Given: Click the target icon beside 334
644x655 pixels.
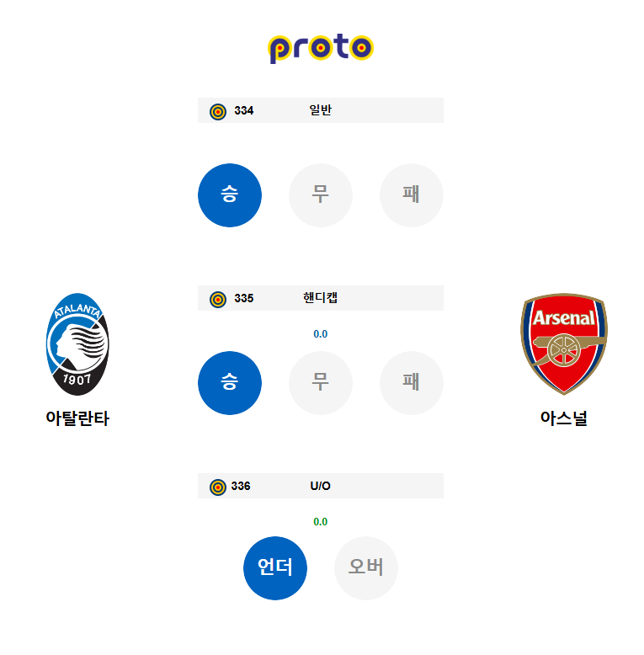Looking at the screenshot, I should click(x=217, y=111).
